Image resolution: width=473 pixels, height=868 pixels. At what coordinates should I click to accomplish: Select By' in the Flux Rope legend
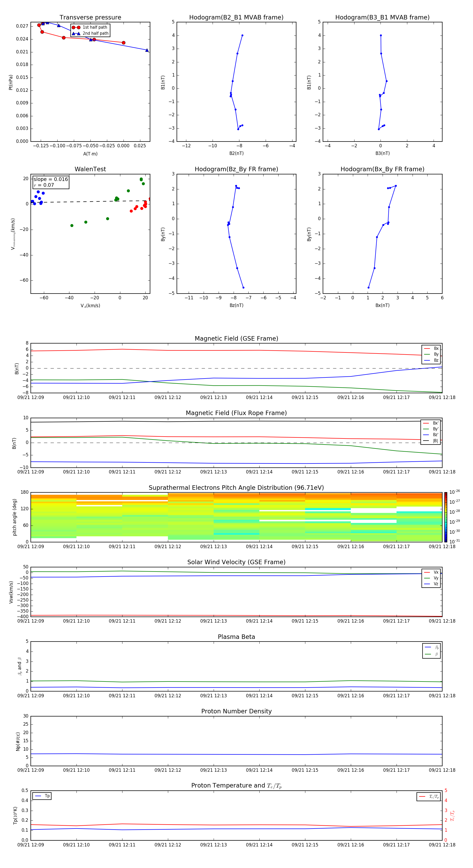pyautogui.click(x=431, y=429)
